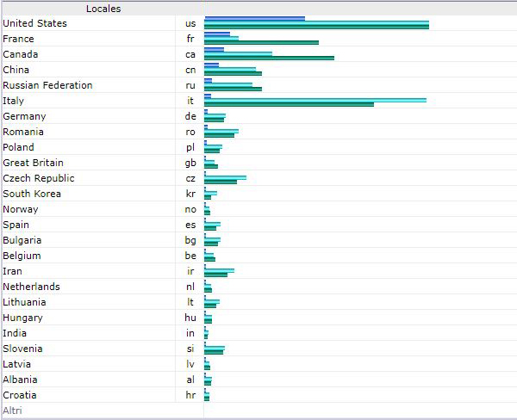The image size is (517, 420).
Task: Click the 'it' locale code
Action: coord(190,101)
